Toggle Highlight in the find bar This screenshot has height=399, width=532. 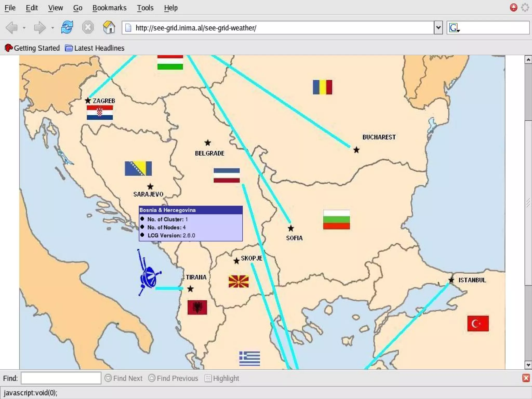click(222, 378)
